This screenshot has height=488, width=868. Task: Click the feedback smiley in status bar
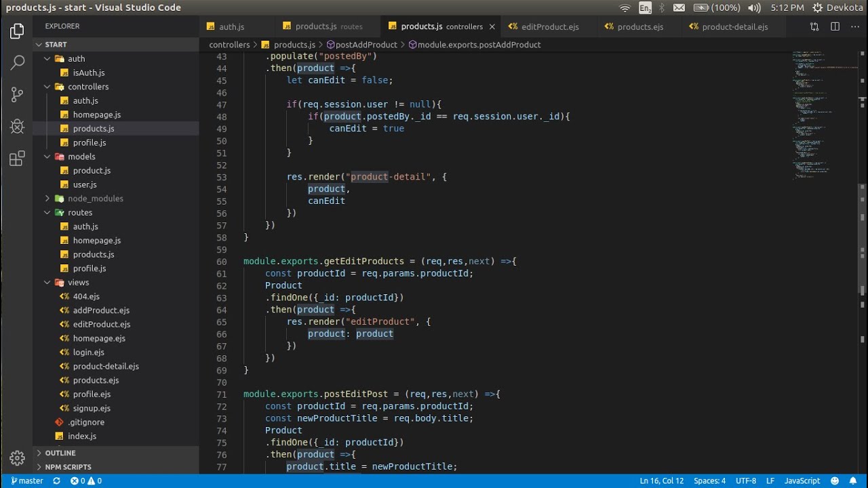[834, 481]
